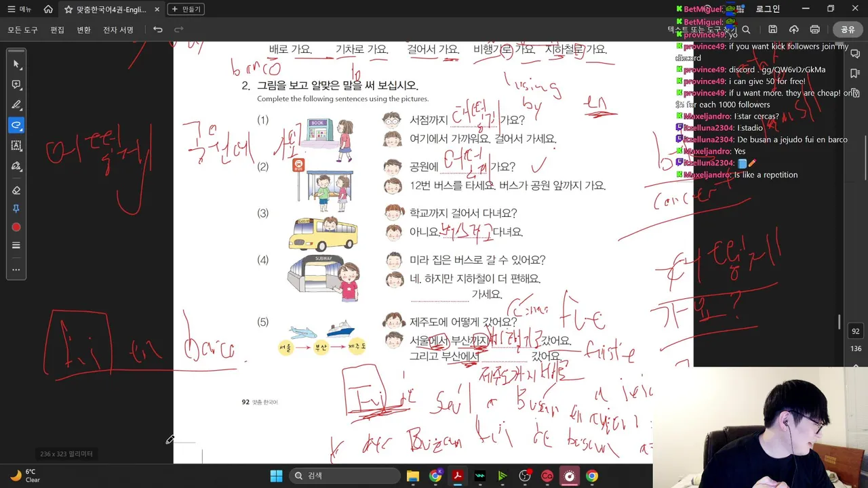This screenshot has width=868, height=488.
Task: Select the Fill and sign pen tool
Action: [16, 166]
